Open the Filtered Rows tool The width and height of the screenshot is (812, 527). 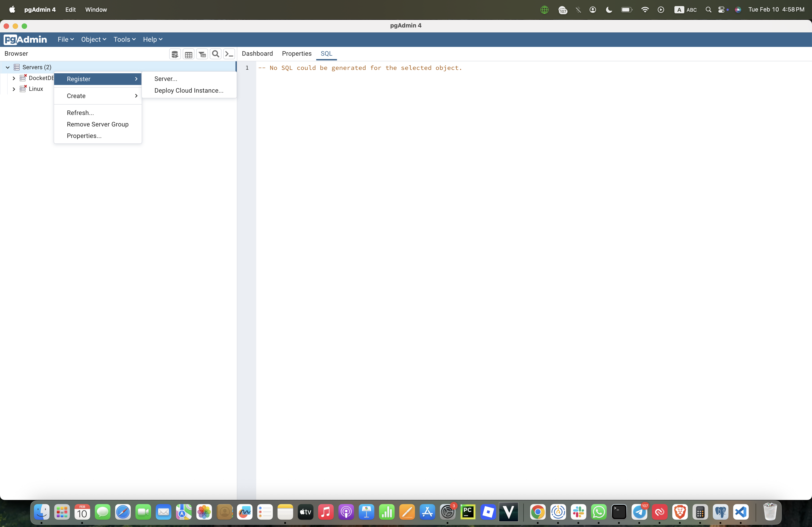click(x=202, y=54)
